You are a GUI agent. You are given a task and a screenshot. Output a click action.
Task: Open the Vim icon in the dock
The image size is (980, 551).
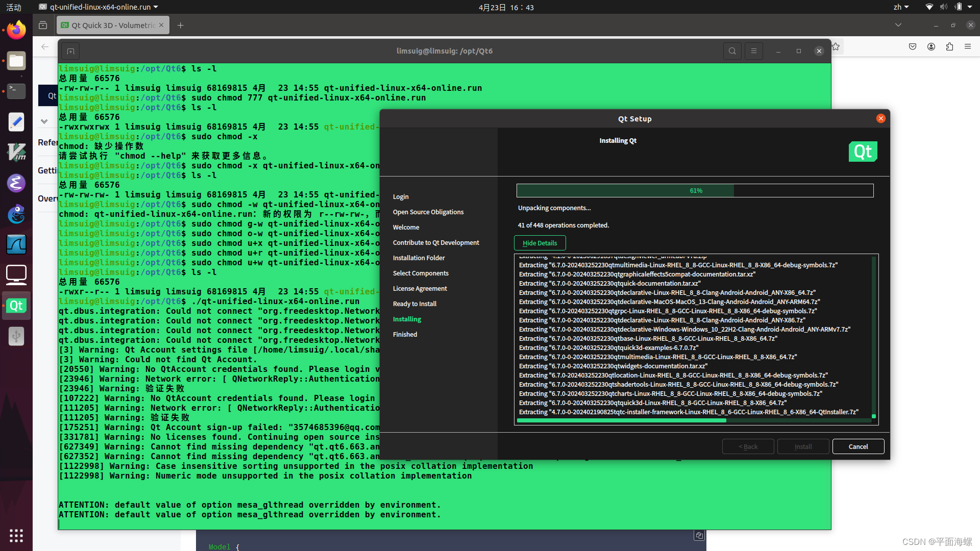click(16, 153)
